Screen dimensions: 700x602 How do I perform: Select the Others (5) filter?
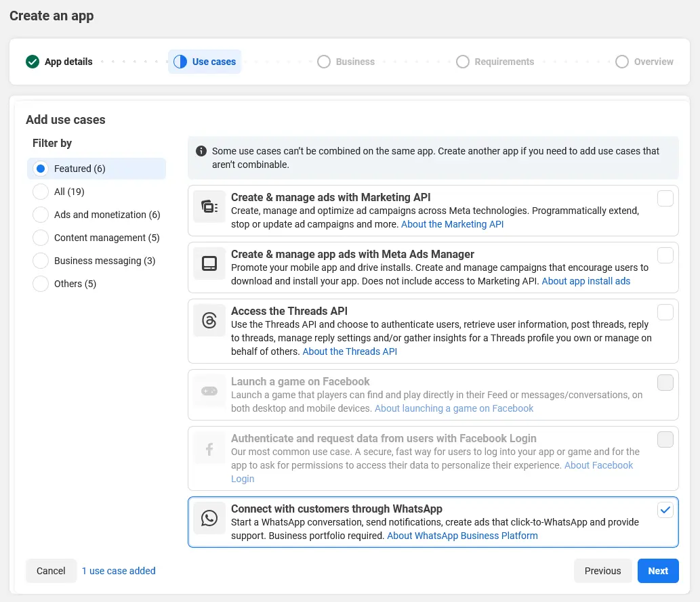96,284
